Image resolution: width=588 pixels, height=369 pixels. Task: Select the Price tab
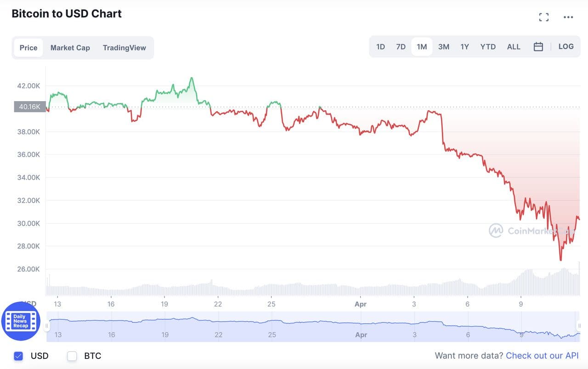(28, 48)
